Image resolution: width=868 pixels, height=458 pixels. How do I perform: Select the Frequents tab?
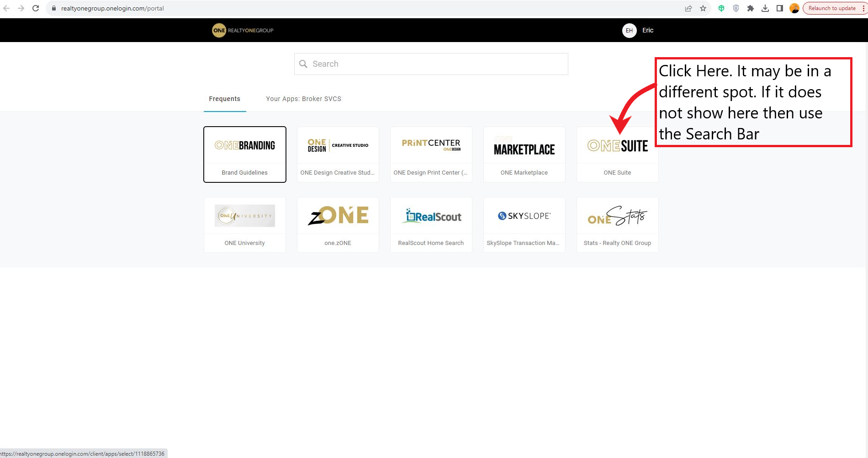click(225, 99)
